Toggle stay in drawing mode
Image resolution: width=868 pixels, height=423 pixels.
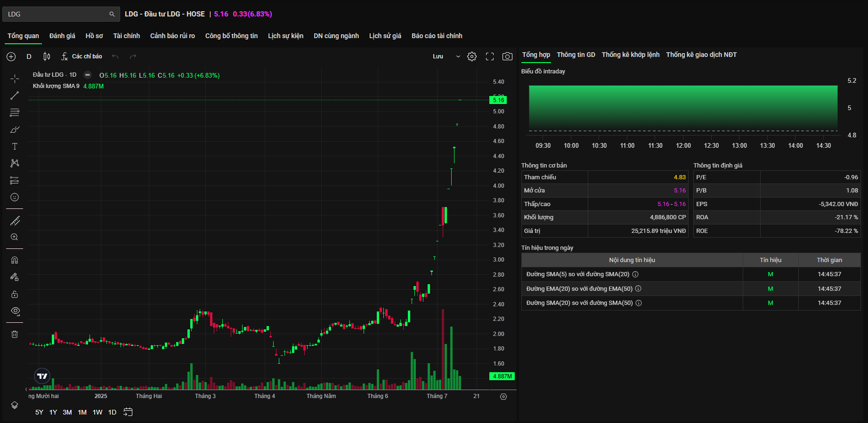(x=15, y=277)
